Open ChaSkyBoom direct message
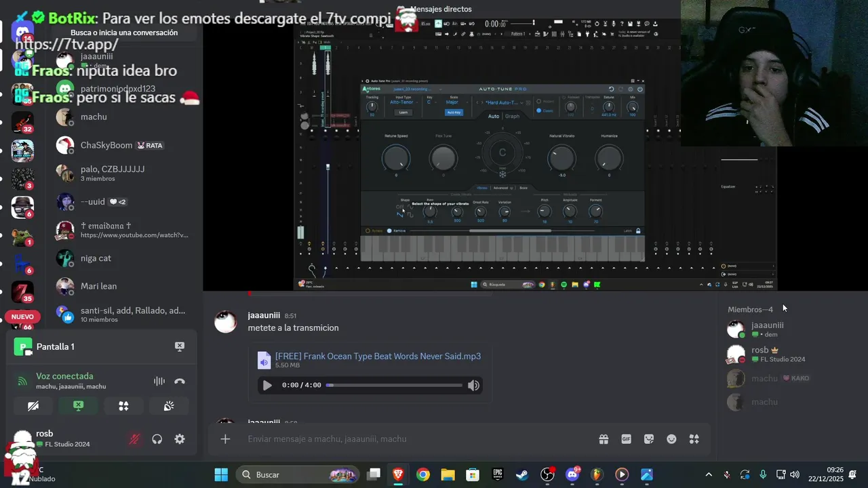This screenshot has height=488, width=868. click(x=122, y=145)
